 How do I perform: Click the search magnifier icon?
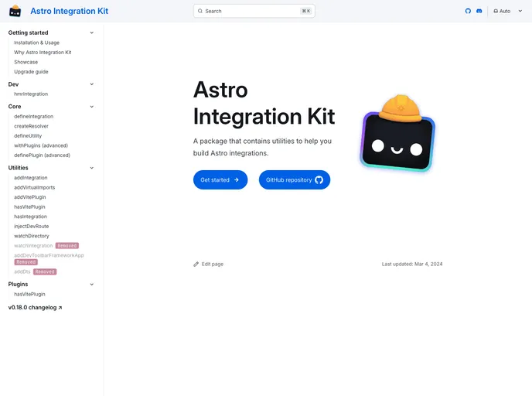pyautogui.click(x=200, y=11)
